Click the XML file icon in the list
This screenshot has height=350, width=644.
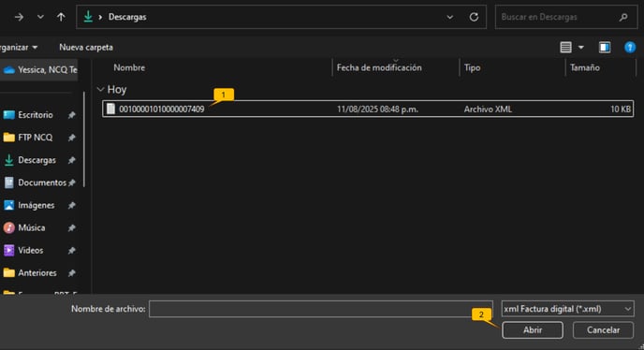[x=110, y=109]
